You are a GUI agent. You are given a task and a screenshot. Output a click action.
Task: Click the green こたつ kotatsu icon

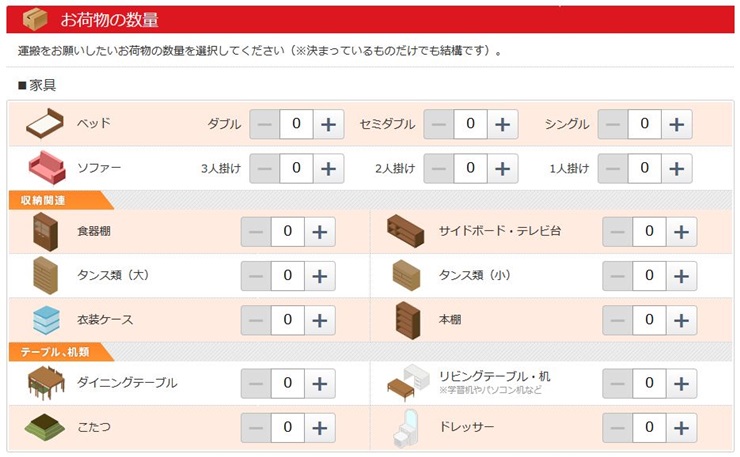45,427
